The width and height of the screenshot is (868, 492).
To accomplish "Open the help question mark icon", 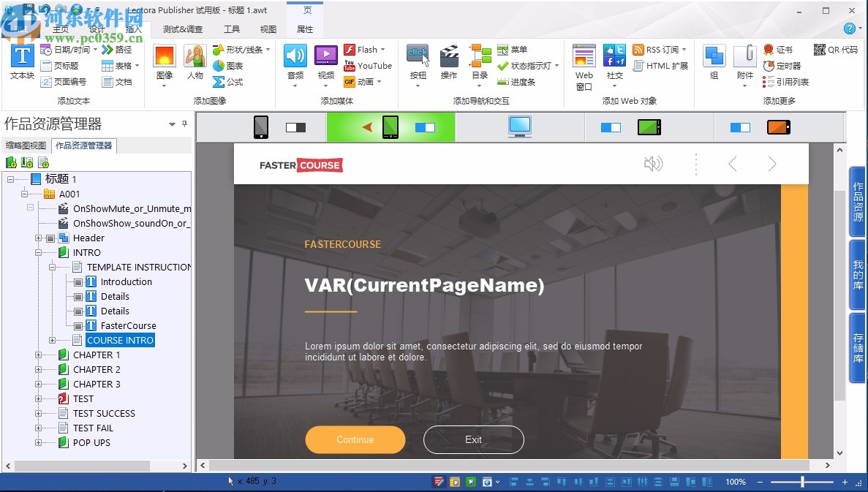I will pyautogui.click(x=849, y=29).
